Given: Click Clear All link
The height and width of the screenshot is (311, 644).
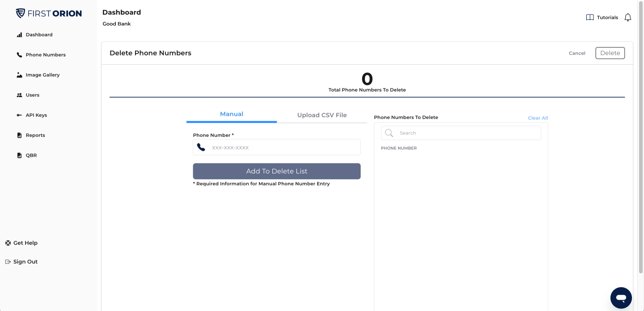Looking at the screenshot, I should click(538, 118).
